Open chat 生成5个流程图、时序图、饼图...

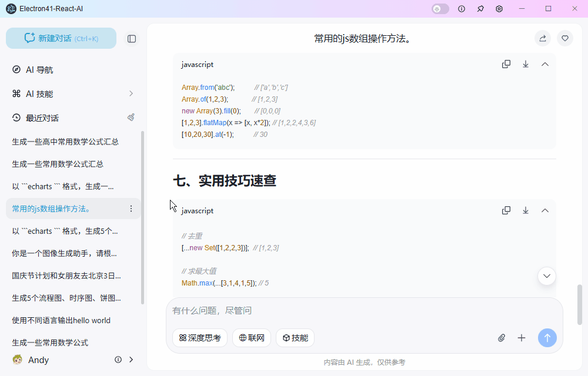(66, 298)
